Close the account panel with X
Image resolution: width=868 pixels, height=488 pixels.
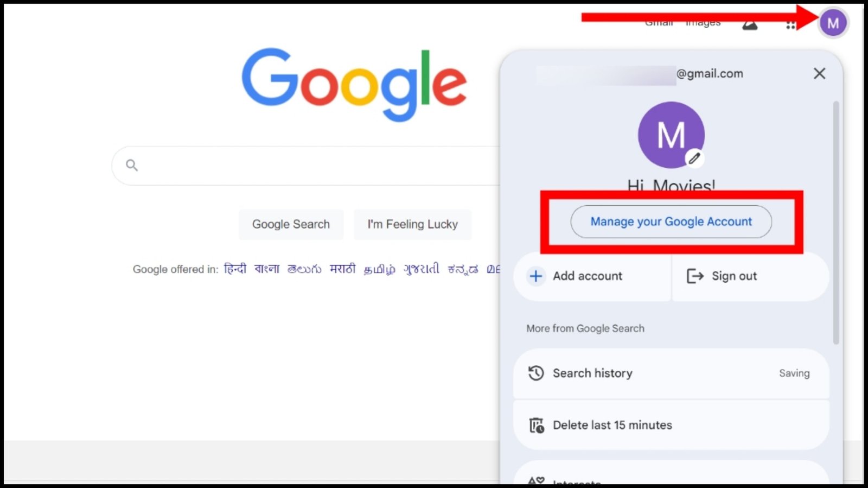[x=819, y=73]
